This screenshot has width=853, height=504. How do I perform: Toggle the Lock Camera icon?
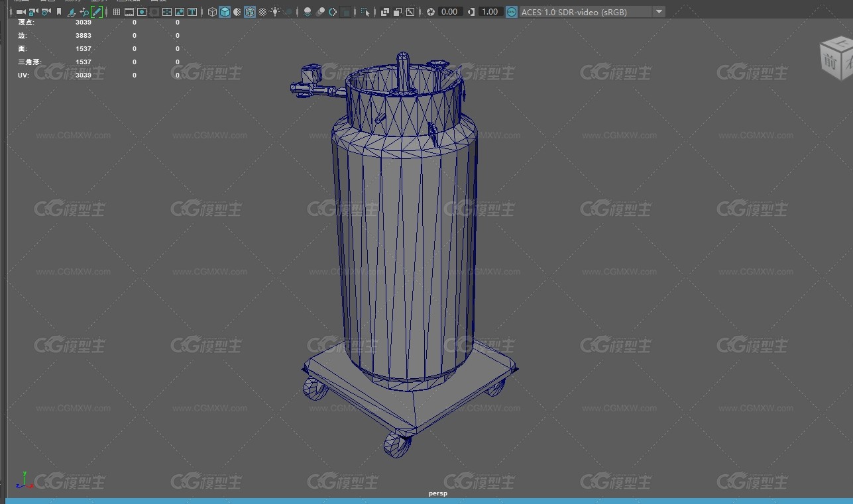point(32,12)
